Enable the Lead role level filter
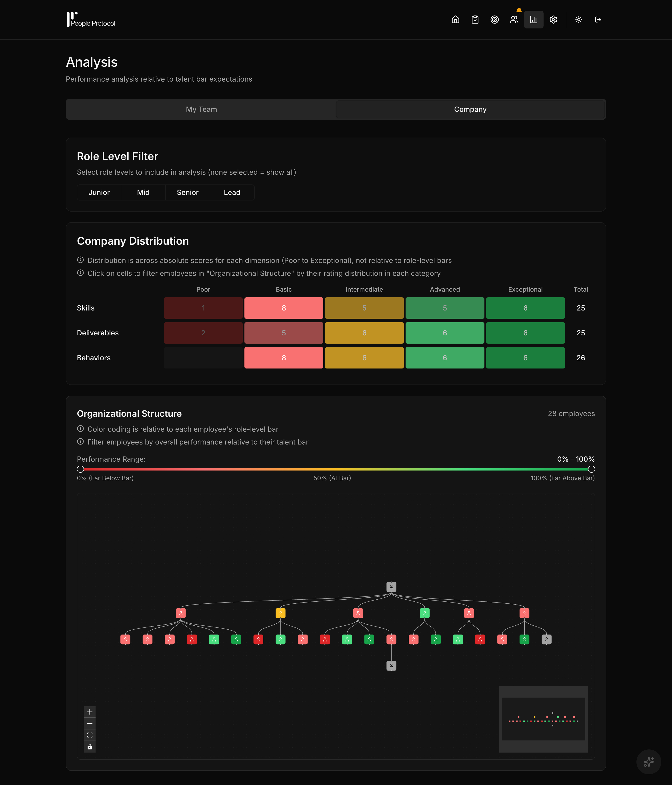This screenshot has height=785, width=672. pyautogui.click(x=232, y=192)
